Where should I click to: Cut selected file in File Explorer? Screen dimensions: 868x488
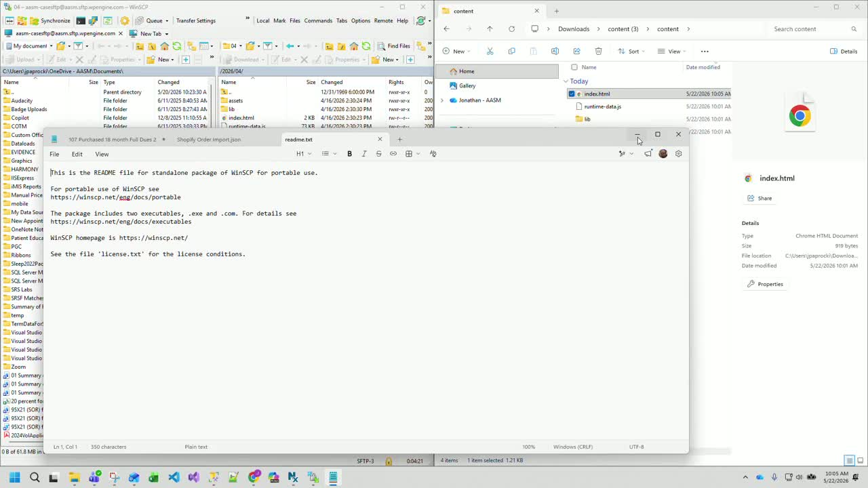[490, 52]
